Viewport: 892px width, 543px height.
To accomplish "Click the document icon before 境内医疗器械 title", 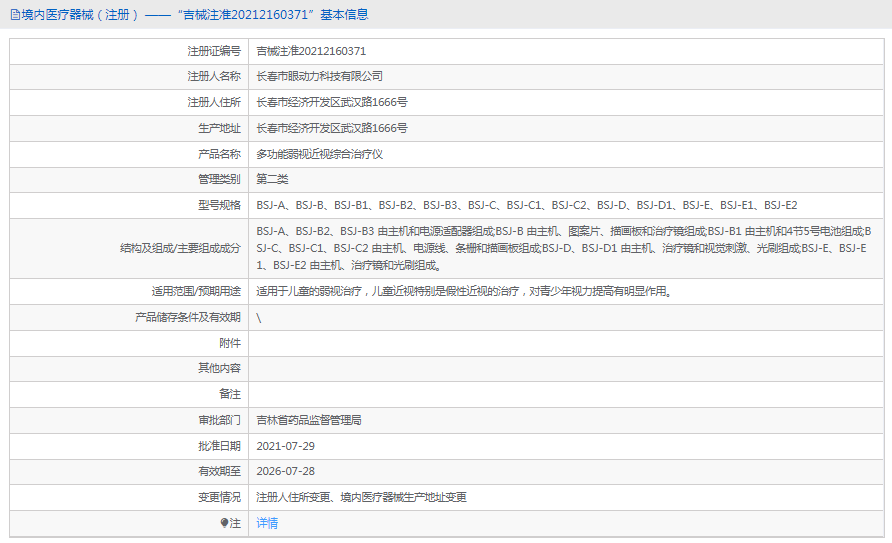I will pos(15,15).
